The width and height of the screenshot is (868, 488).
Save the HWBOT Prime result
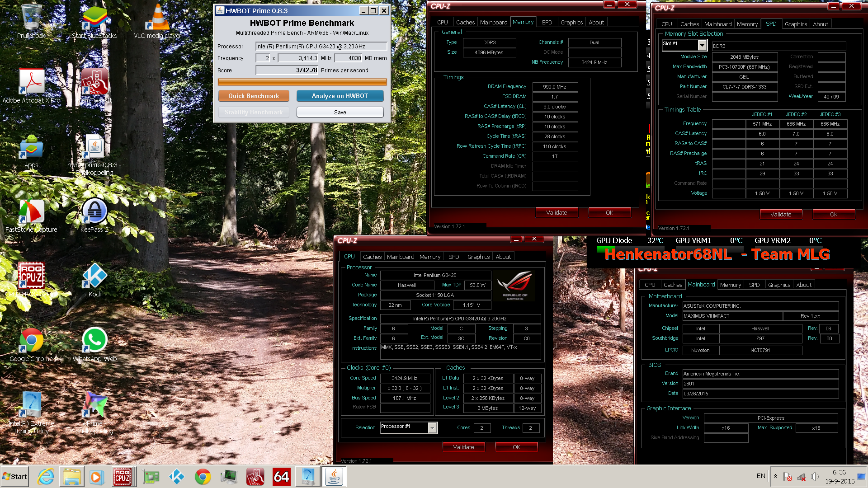[x=340, y=112]
